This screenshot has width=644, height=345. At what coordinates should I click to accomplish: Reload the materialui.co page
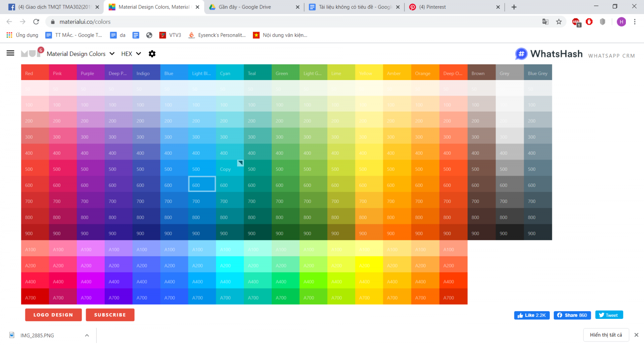coord(36,22)
